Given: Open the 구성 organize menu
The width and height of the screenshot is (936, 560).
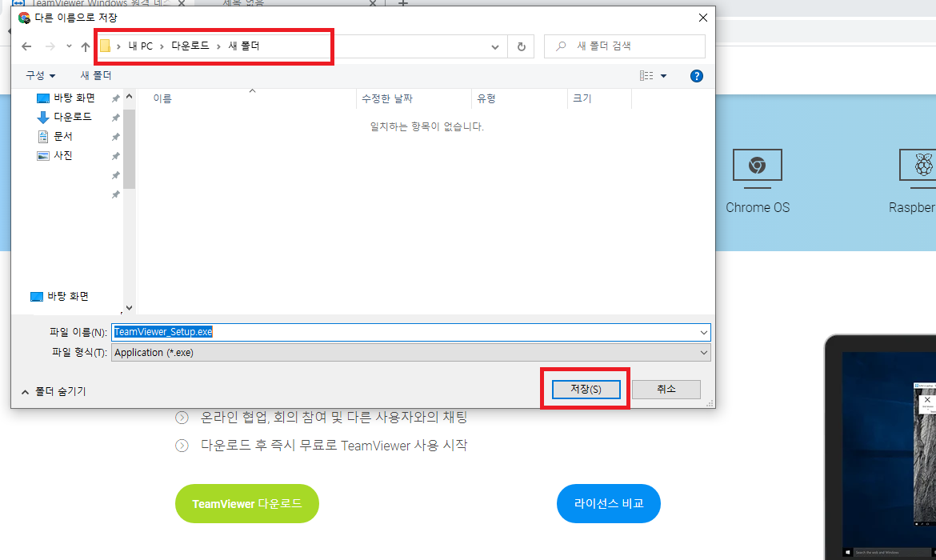Looking at the screenshot, I should coord(40,75).
